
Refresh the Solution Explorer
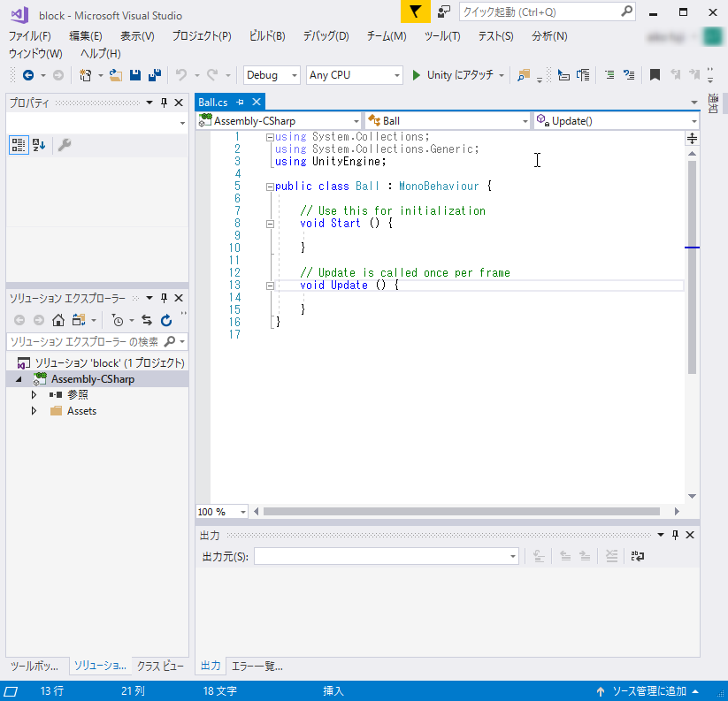tap(166, 320)
